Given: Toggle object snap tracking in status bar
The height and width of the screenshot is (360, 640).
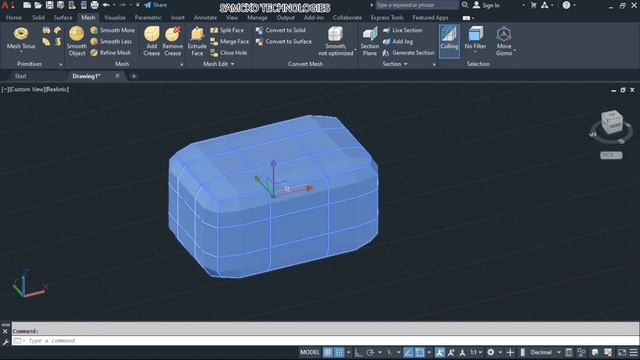Looking at the screenshot, I should 408,352.
